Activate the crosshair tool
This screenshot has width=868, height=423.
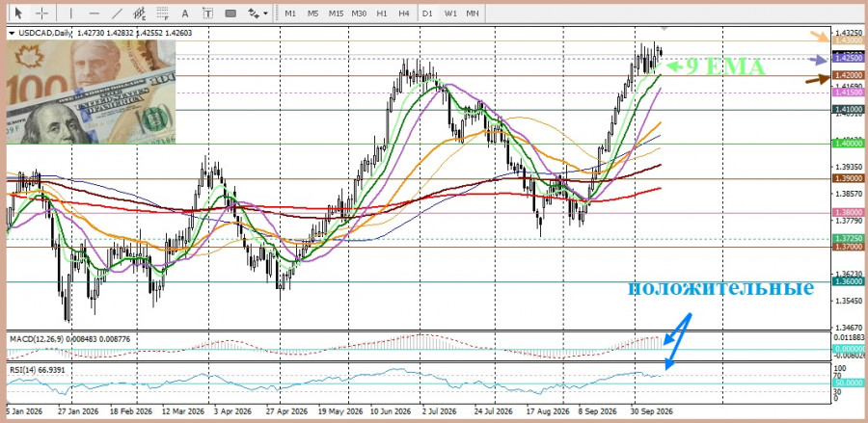click(x=42, y=13)
